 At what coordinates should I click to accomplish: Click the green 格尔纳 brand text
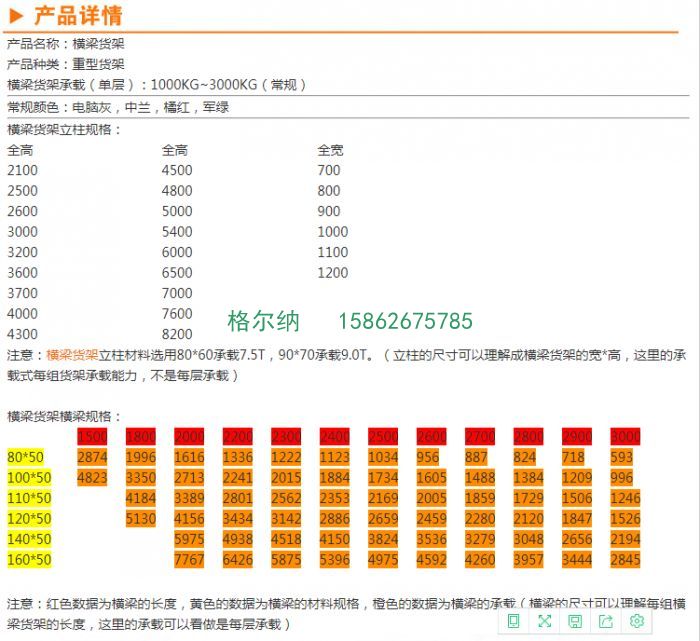(263, 321)
